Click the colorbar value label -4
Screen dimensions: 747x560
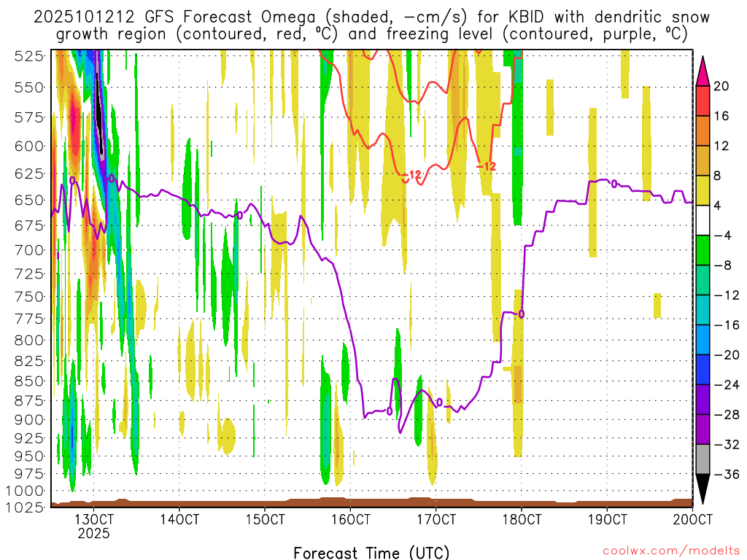(x=722, y=236)
